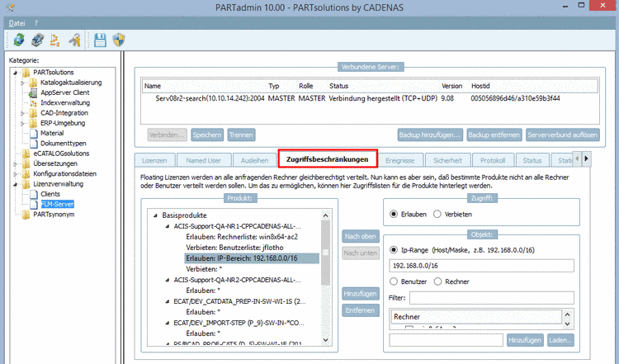Click Backup hinzufügen button

pyautogui.click(x=430, y=135)
